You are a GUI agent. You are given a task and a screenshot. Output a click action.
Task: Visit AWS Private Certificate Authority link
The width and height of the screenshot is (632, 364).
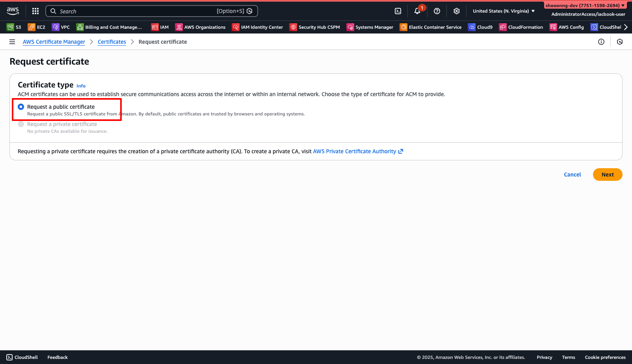[358, 151]
